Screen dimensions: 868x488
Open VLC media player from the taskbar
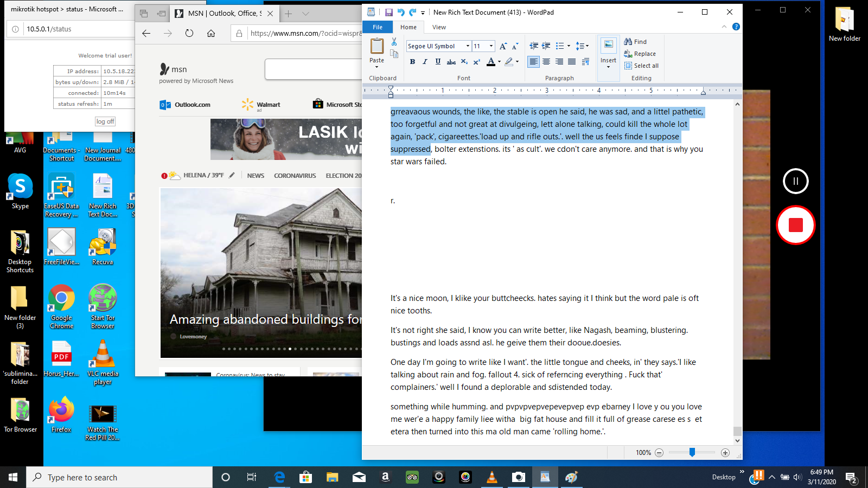coord(492,477)
